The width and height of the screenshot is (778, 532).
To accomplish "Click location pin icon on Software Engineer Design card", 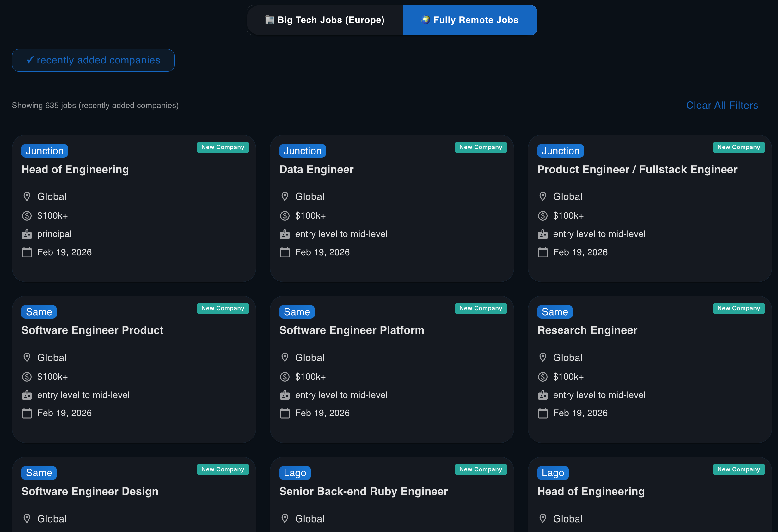I will tap(27, 518).
